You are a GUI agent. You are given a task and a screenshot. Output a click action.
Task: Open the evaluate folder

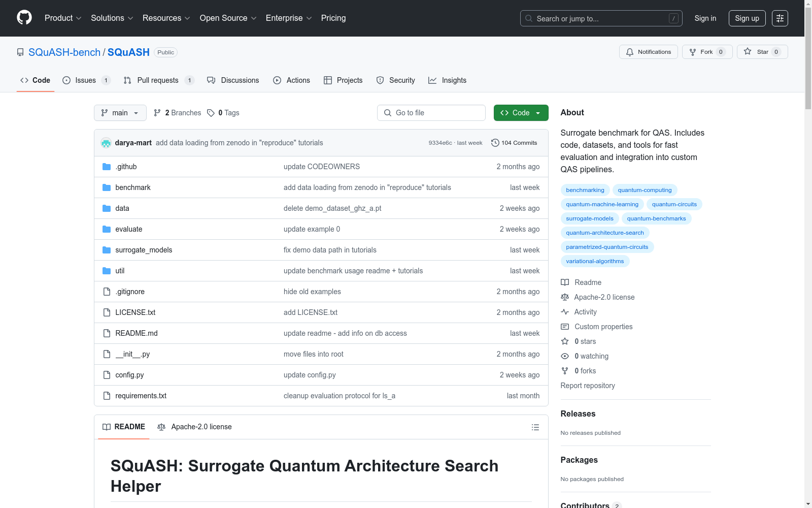point(129,229)
